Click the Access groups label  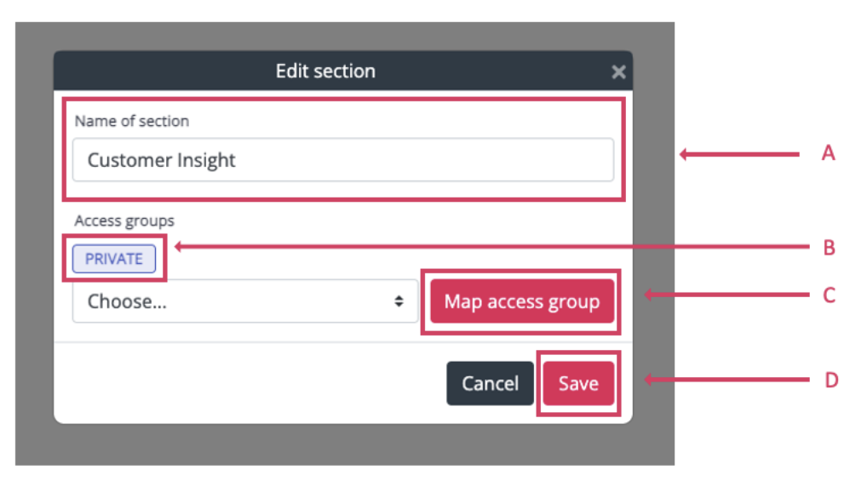[x=124, y=220]
